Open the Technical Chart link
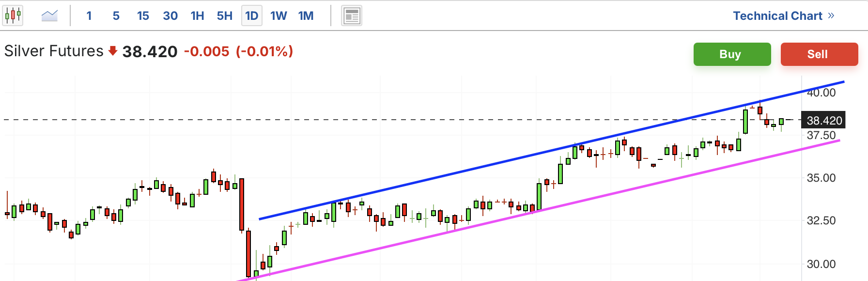 pyautogui.click(x=777, y=16)
